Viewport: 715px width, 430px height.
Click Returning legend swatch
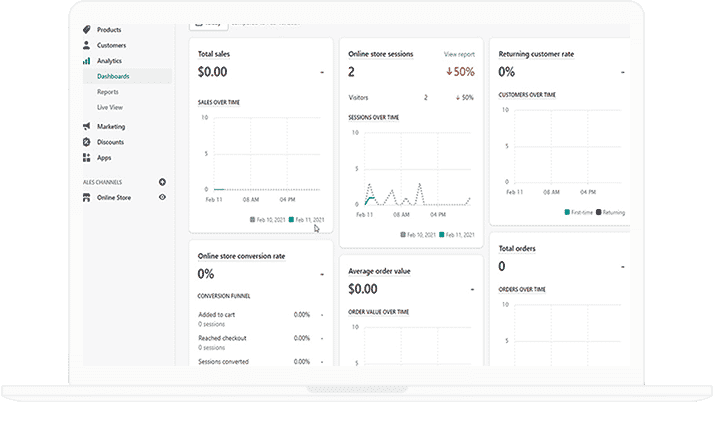tap(599, 212)
